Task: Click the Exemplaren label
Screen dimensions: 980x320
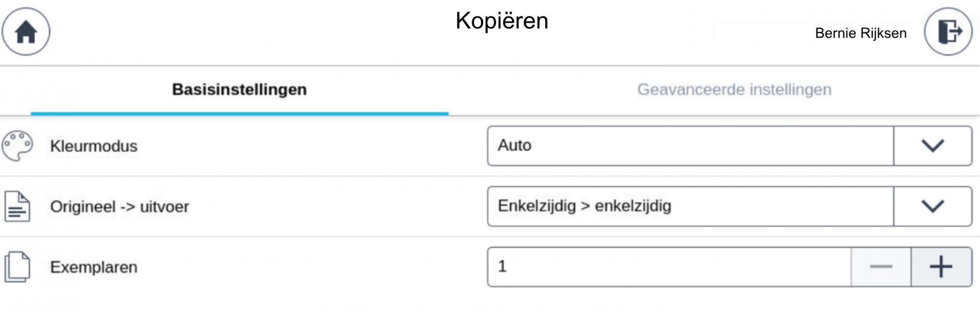Action: [x=94, y=267]
